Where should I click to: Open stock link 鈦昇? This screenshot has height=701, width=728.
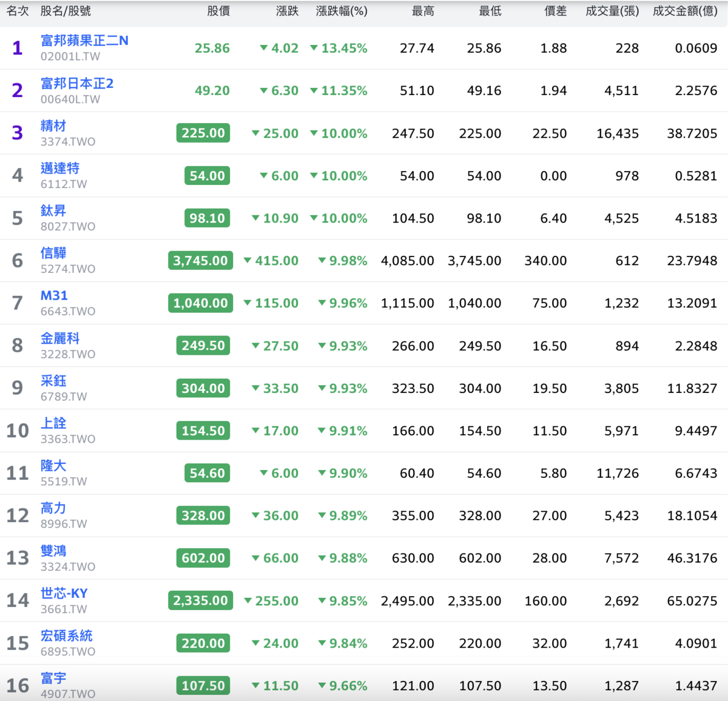coord(53,210)
